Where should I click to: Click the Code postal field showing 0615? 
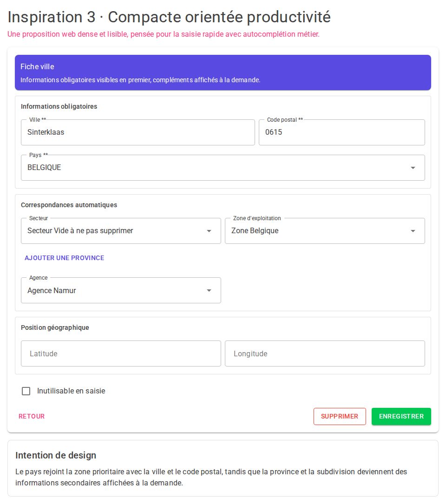(341, 132)
